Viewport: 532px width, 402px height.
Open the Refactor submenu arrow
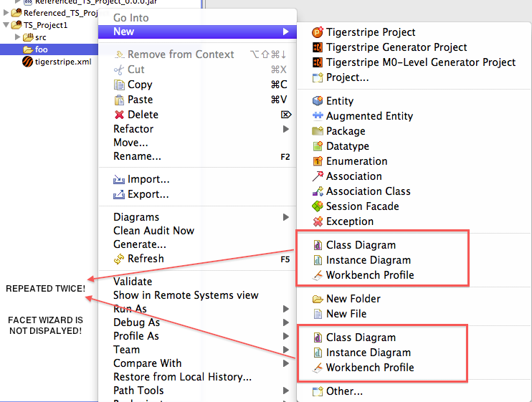[x=286, y=129]
